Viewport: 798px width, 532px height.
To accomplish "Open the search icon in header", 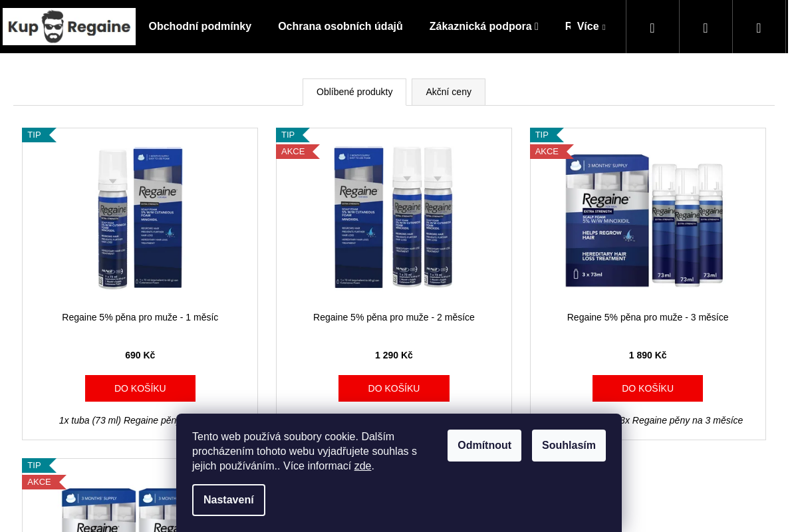I will click(652, 27).
